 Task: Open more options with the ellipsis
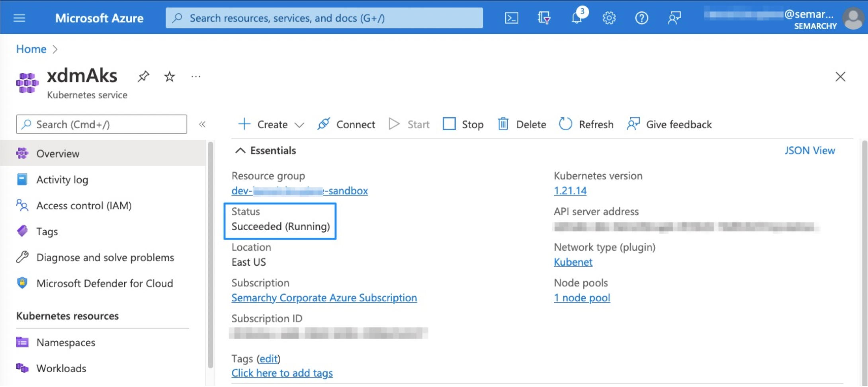195,76
